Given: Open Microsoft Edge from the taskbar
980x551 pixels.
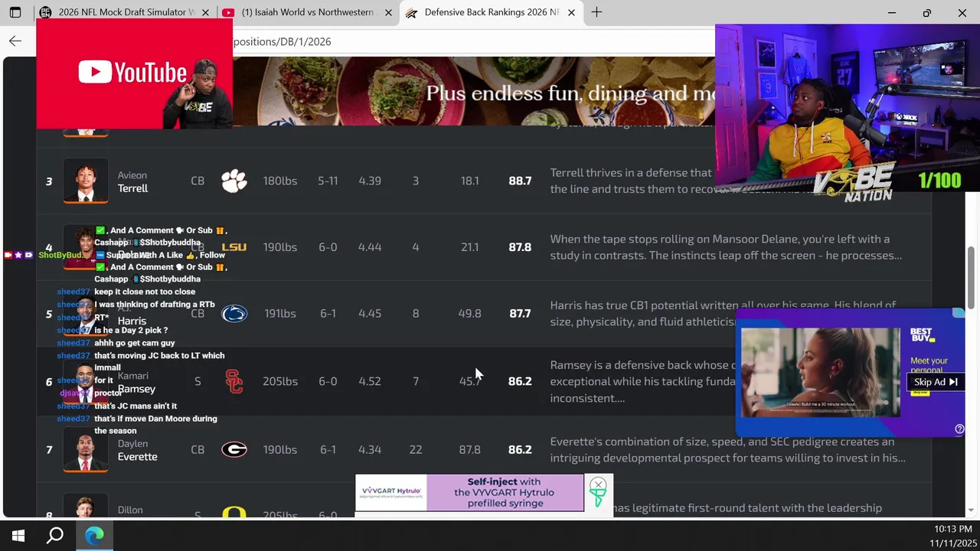Looking at the screenshot, I should pos(94,536).
